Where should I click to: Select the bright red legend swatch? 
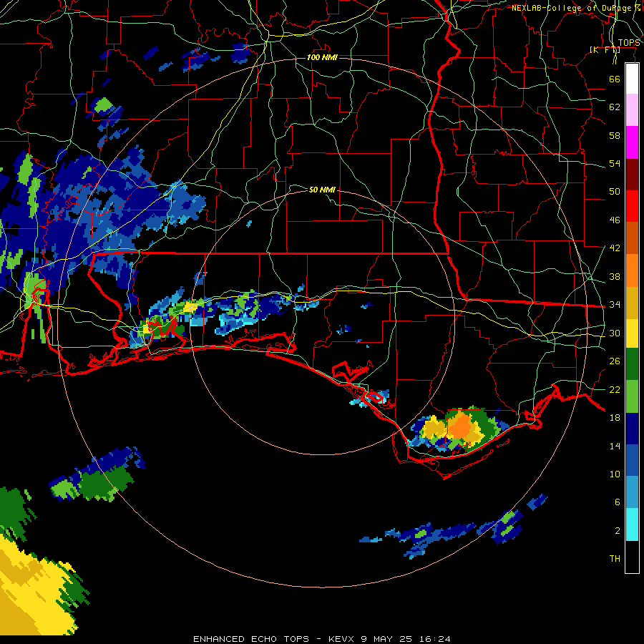click(x=632, y=206)
